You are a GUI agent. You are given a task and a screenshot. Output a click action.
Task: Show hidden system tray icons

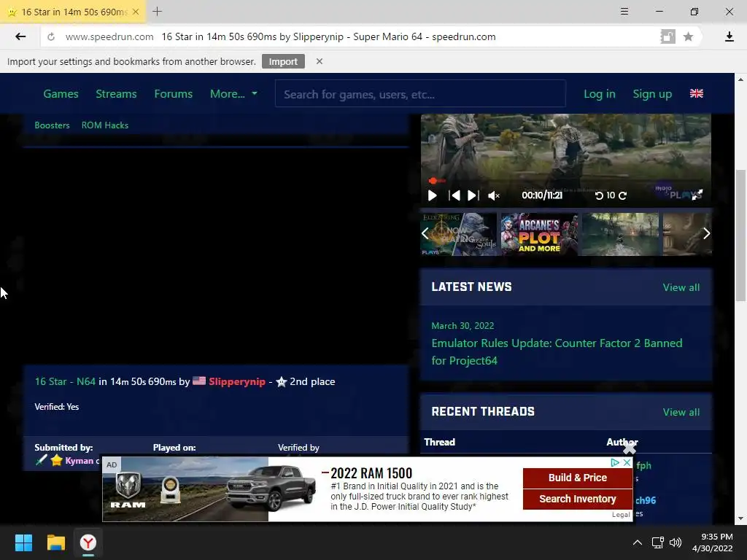coord(637,542)
